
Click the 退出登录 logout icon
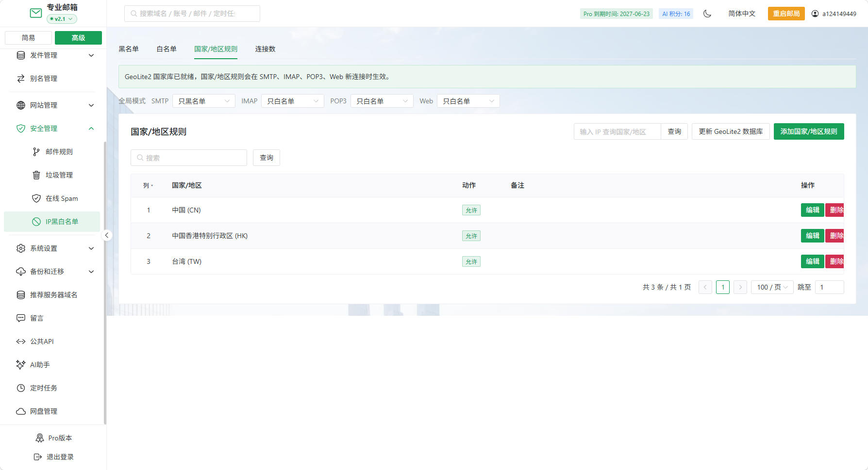[x=38, y=457]
